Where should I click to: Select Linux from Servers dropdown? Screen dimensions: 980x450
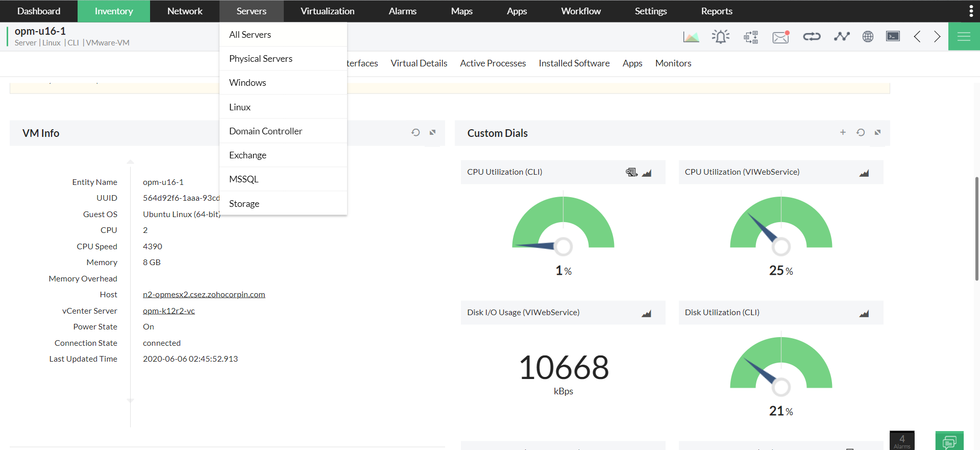point(240,107)
